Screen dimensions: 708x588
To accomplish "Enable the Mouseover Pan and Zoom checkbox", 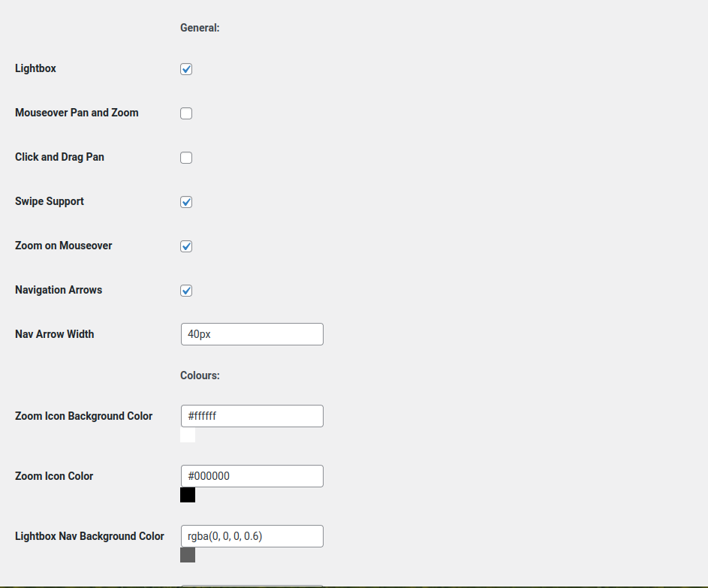I will click(186, 113).
